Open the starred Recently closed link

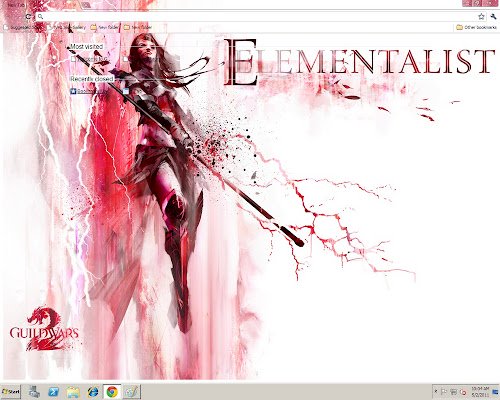tap(89, 91)
